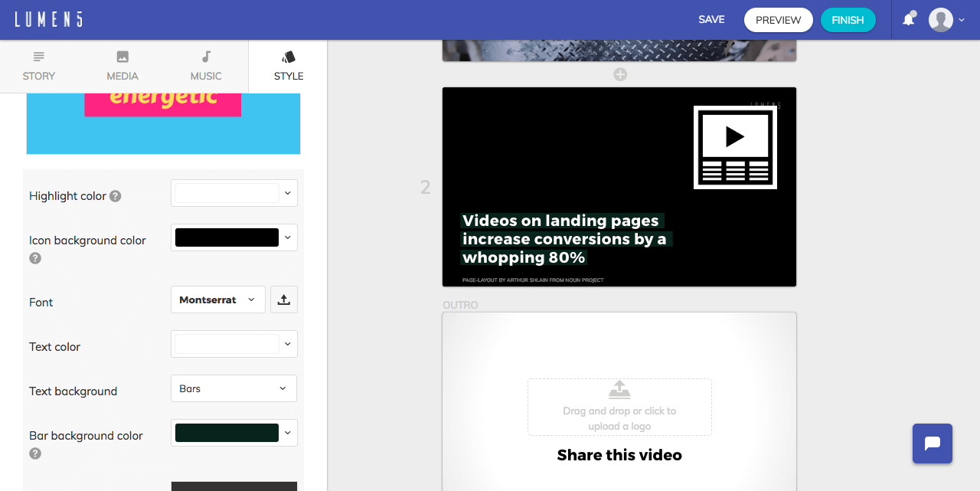Click the black Icon background color swatch
The height and width of the screenshot is (491, 980).
pyautogui.click(x=227, y=237)
